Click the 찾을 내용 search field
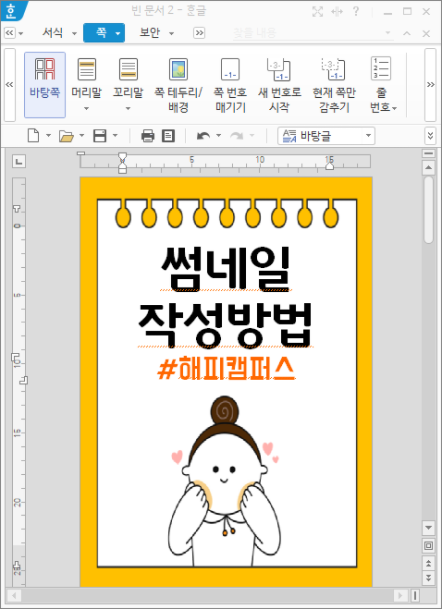This screenshot has width=442, height=609. click(x=309, y=33)
